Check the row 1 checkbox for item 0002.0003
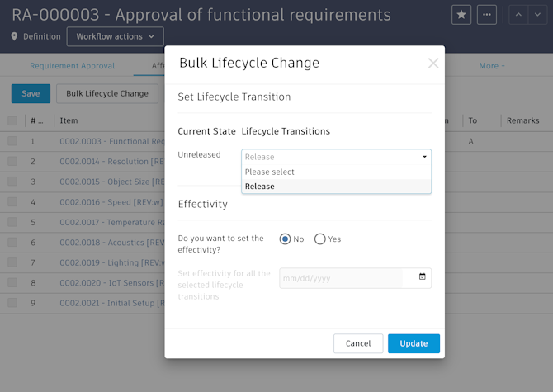 [12, 141]
